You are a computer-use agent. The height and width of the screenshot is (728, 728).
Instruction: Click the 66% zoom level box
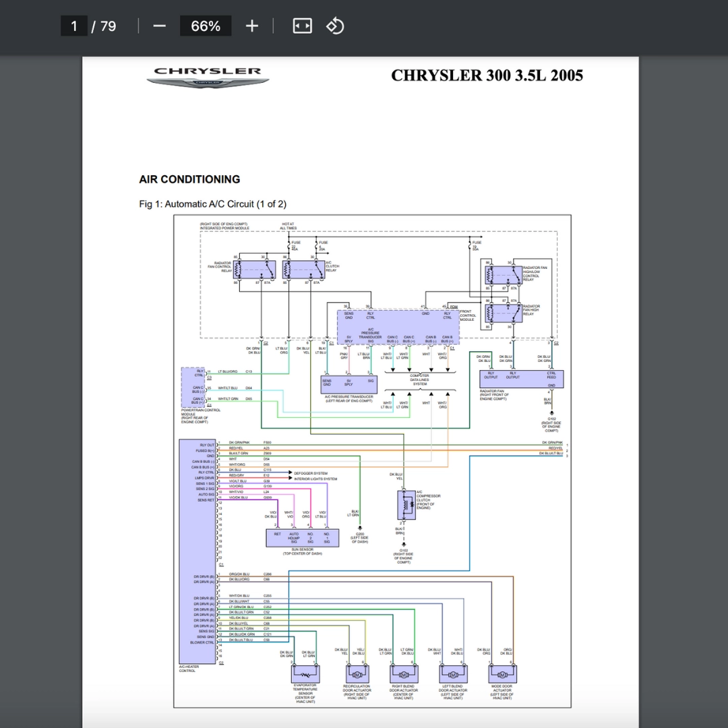[x=206, y=26]
